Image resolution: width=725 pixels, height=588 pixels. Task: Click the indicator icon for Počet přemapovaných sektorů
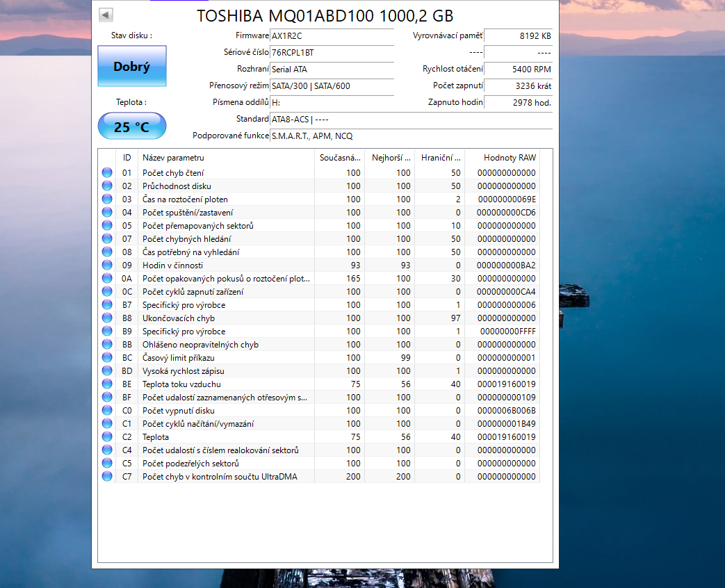click(x=106, y=225)
